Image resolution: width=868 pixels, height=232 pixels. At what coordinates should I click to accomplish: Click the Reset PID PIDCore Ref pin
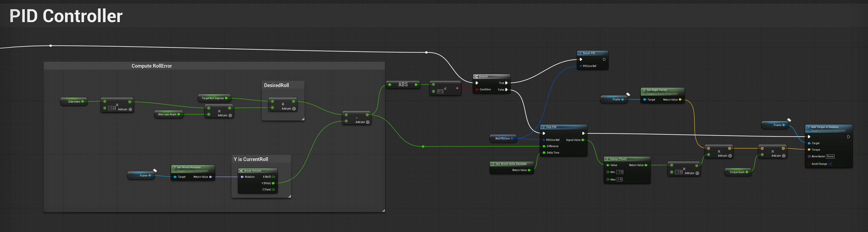pyautogui.click(x=581, y=66)
